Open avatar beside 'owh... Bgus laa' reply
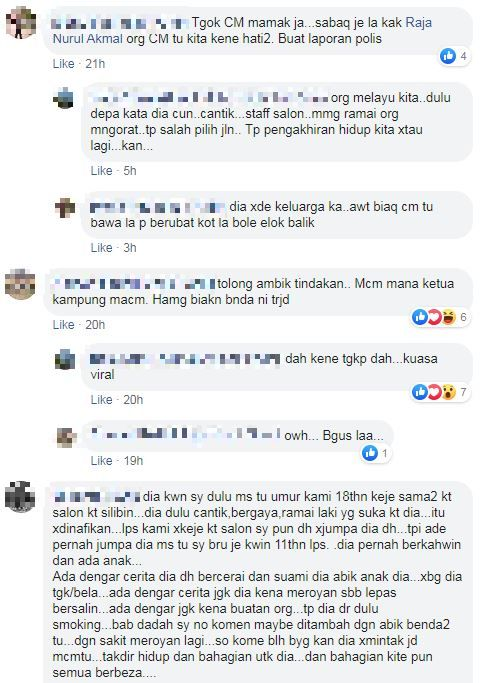The width and height of the screenshot is (490, 683). tap(67, 437)
